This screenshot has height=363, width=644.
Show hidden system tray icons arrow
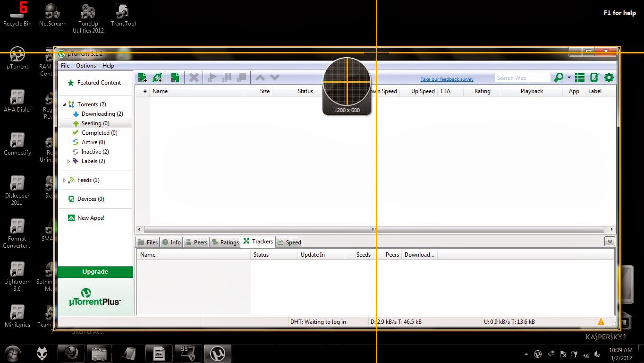[x=526, y=354]
